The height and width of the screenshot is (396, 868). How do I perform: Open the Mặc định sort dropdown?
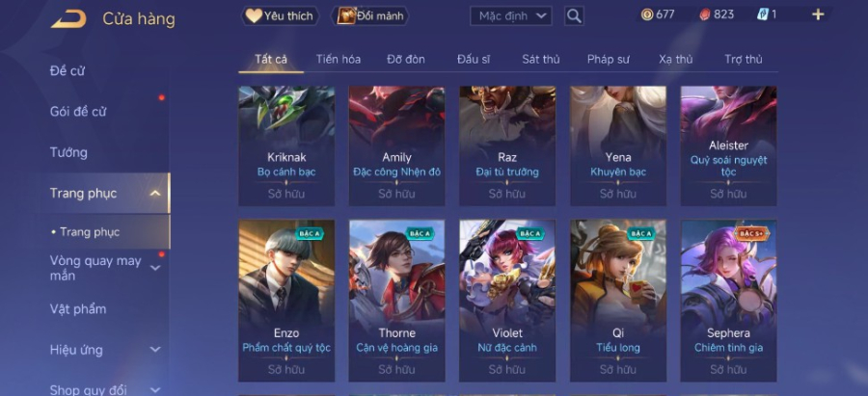pos(511,16)
